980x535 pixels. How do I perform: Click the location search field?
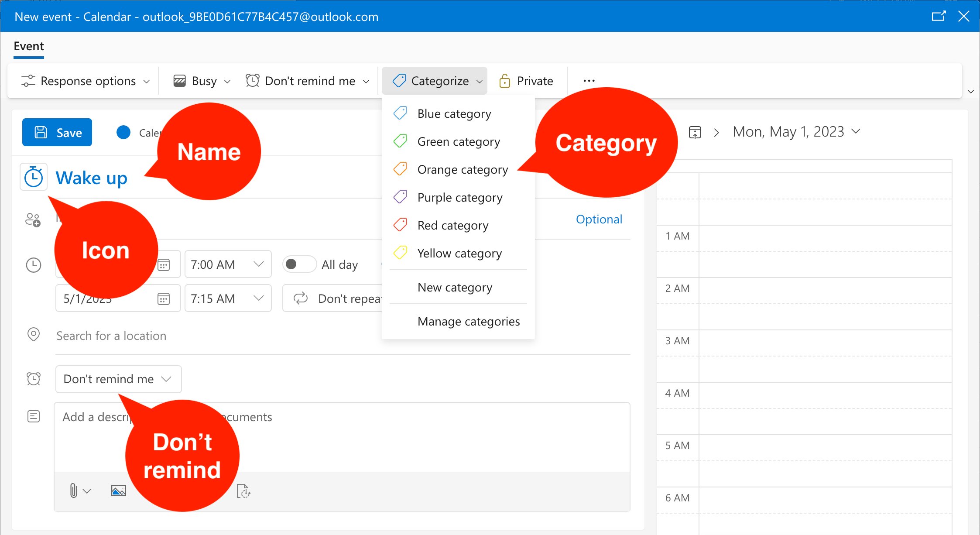click(x=111, y=335)
